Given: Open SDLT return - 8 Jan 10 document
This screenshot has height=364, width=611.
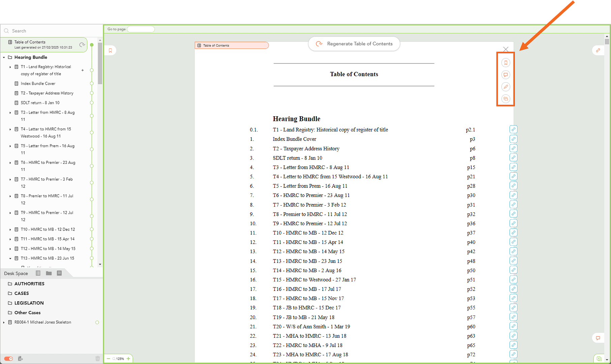Looking at the screenshot, I should coord(40,103).
